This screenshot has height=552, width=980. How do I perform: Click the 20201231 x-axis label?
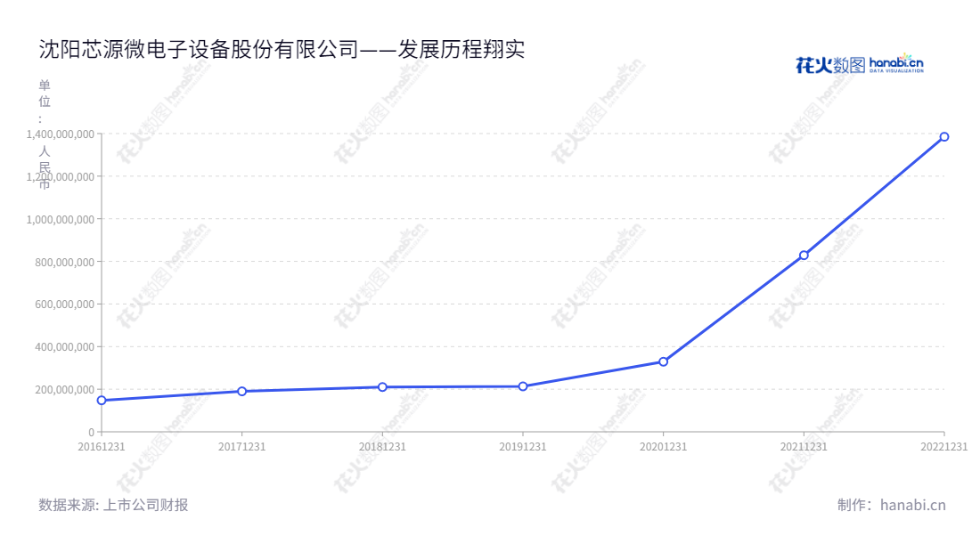click(x=664, y=447)
